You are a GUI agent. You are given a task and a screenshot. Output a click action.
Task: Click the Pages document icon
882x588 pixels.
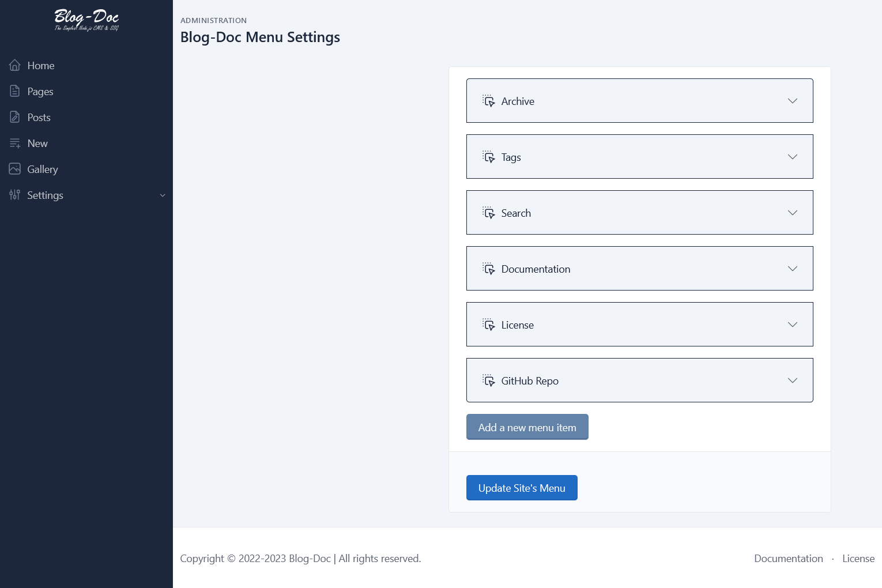(15, 91)
